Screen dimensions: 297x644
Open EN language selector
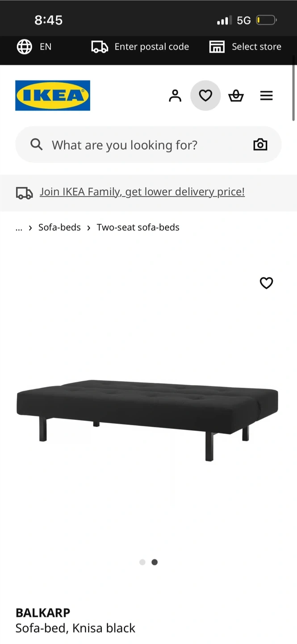tap(46, 47)
